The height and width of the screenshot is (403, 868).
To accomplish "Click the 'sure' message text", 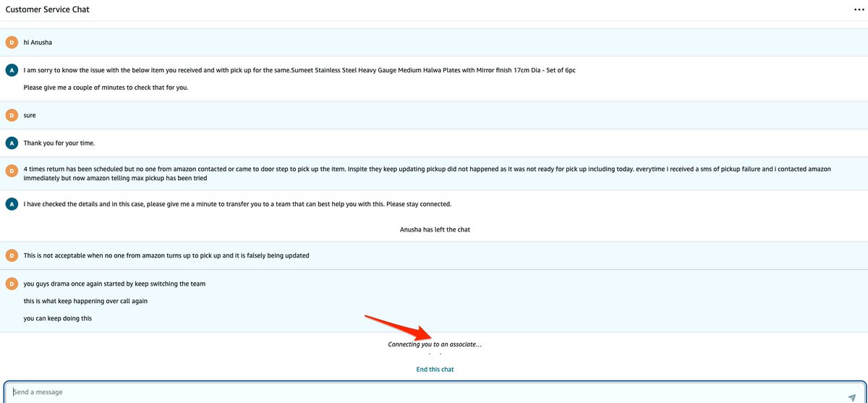I will click(x=30, y=115).
